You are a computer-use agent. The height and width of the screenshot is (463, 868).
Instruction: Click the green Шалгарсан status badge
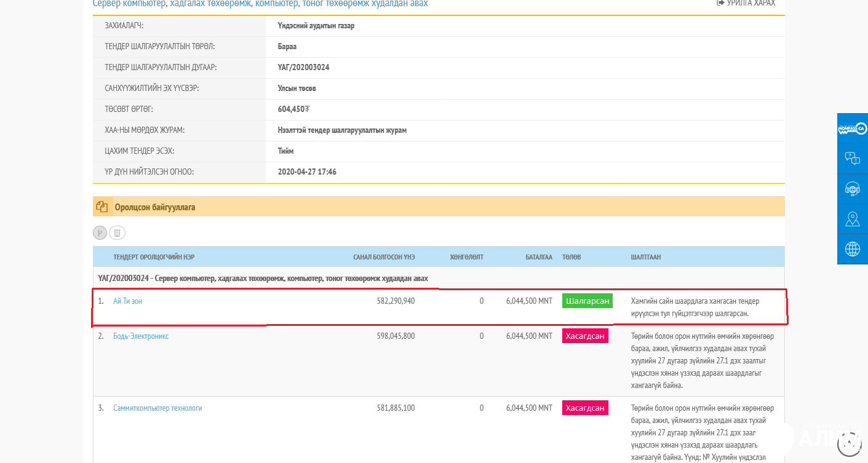coord(587,301)
